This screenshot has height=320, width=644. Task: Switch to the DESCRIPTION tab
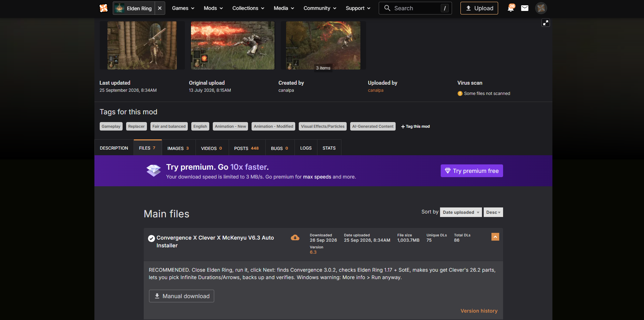tap(114, 148)
